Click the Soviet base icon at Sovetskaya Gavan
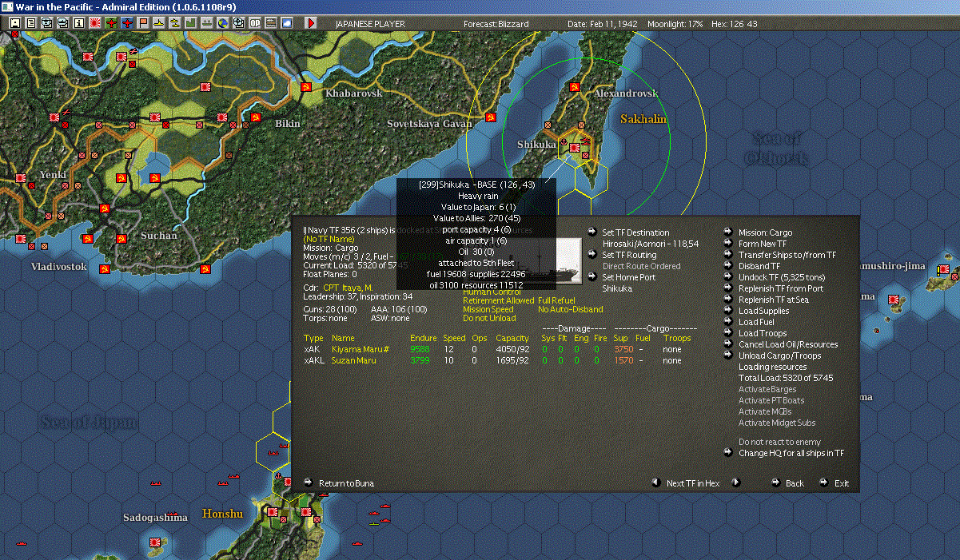Image resolution: width=960 pixels, height=560 pixels. (x=491, y=117)
